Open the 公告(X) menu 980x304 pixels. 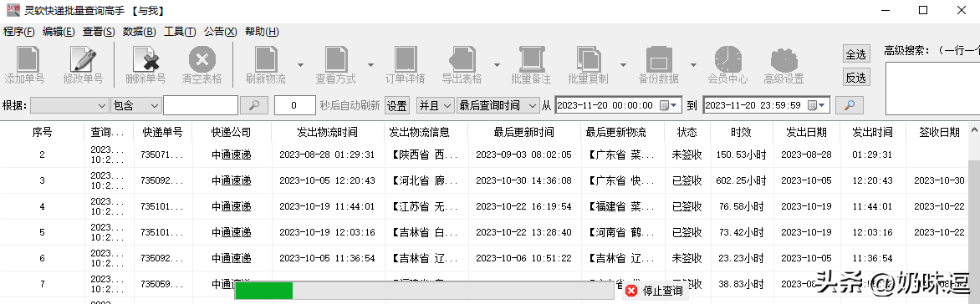click(221, 32)
